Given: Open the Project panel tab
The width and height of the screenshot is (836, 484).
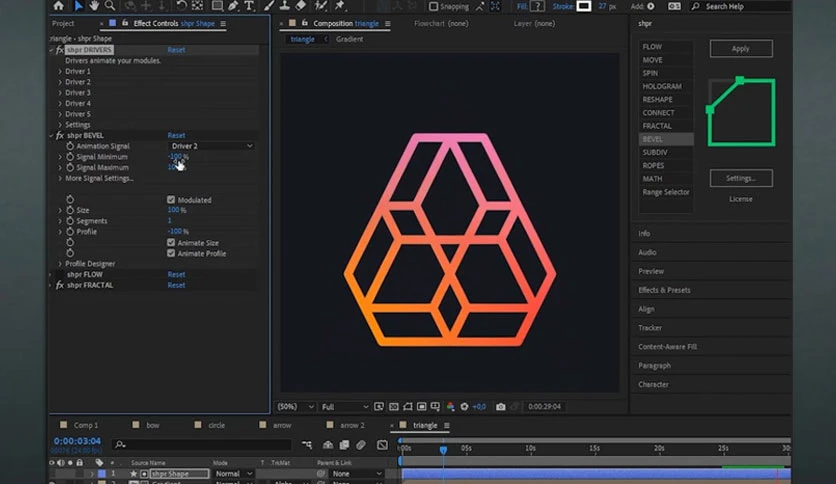Looking at the screenshot, I should pos(63,23).
